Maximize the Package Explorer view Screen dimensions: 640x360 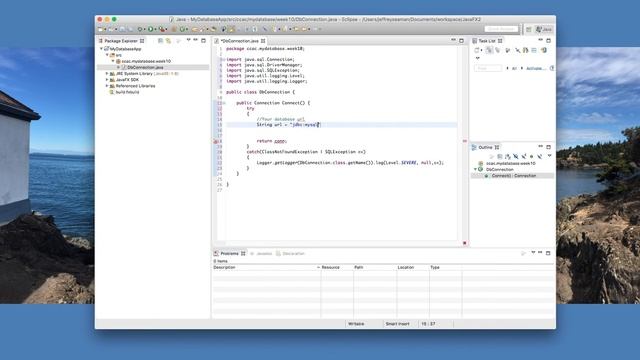[x=203, y=40]
